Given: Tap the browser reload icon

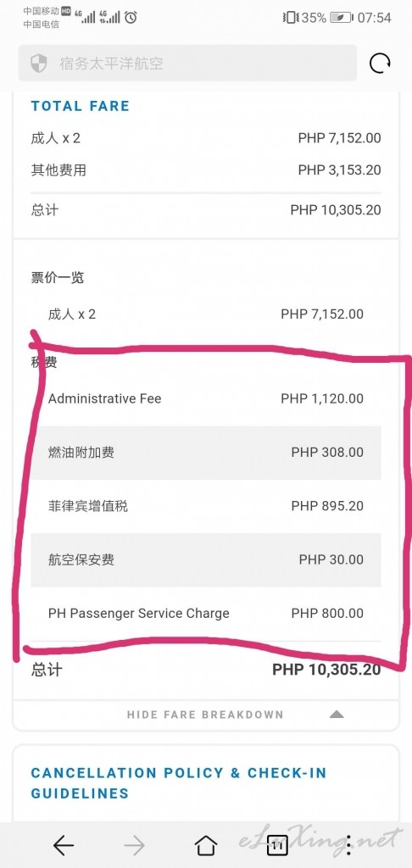Looking at the screenshot, I should [380, 63].
